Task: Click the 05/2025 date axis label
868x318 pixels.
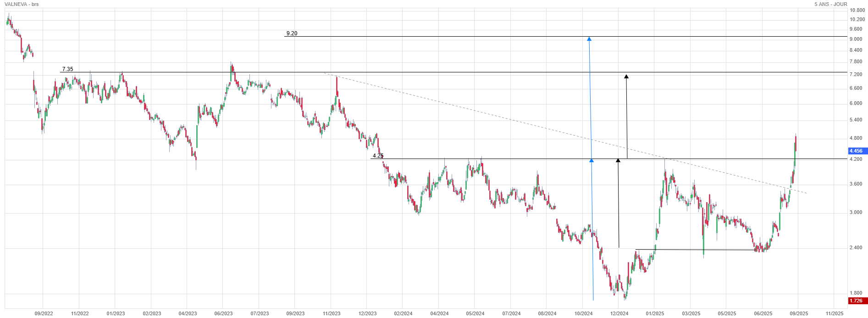Action: click(x=727, y=313)
